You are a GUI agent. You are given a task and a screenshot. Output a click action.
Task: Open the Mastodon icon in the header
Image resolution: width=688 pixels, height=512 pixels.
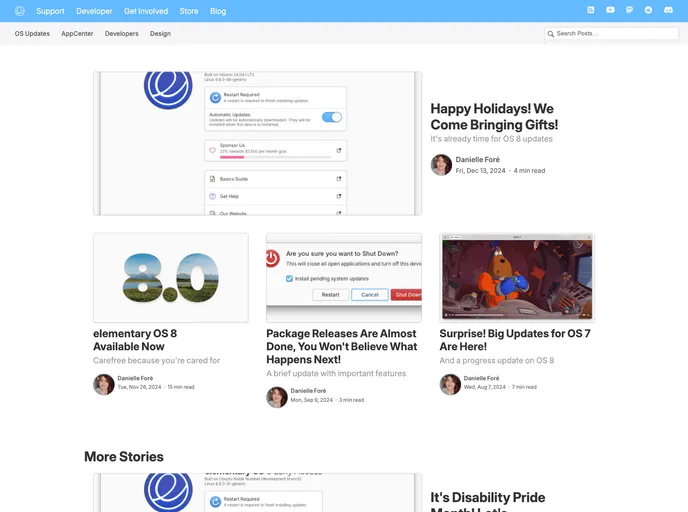point(629,10)
